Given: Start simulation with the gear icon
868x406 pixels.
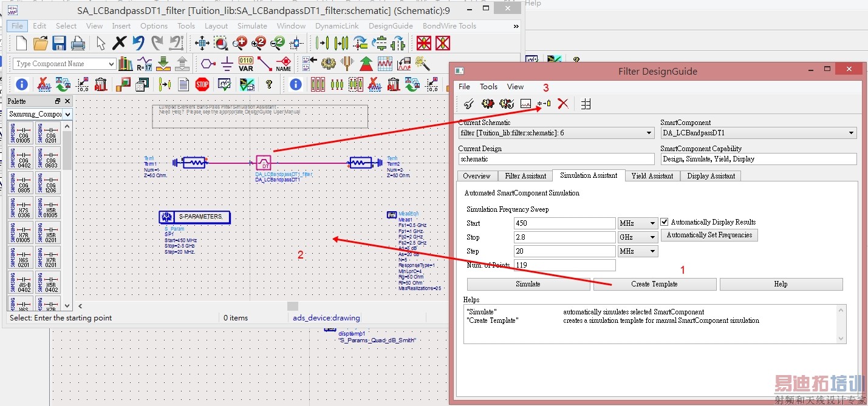Looking at the screenshot, I should (329, 64).
